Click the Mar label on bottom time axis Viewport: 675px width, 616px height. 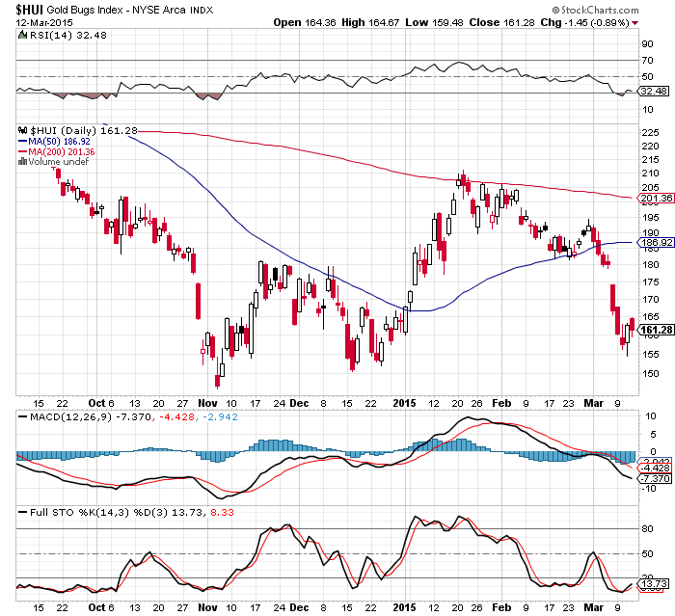[x=593, y=607]
